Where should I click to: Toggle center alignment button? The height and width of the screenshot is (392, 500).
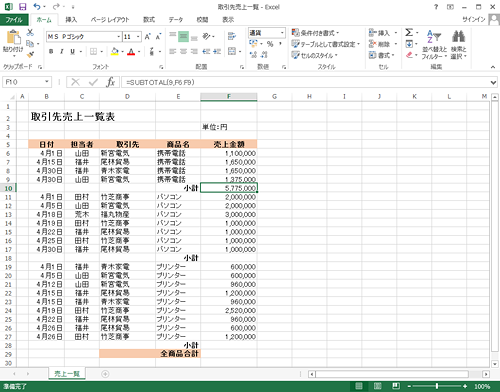coord(183,51)
